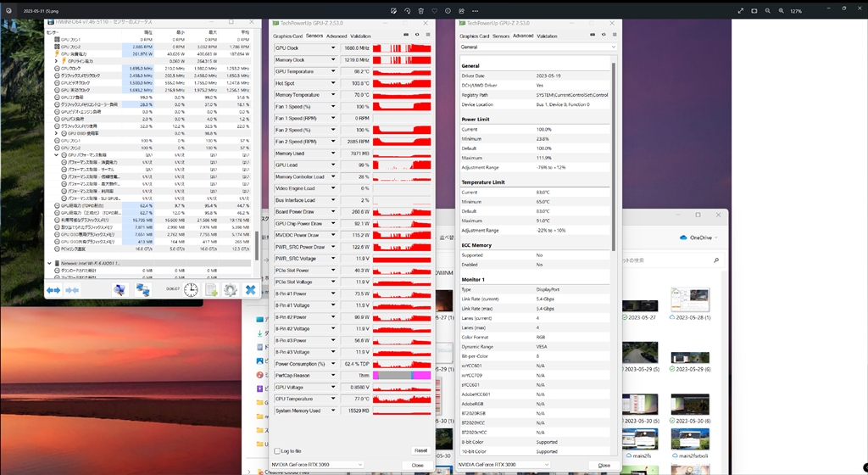Viewport: 868px width, 475px height.
Task: Select Validation tab in GPU-Z Advanced window
Action: pos(547,36)
